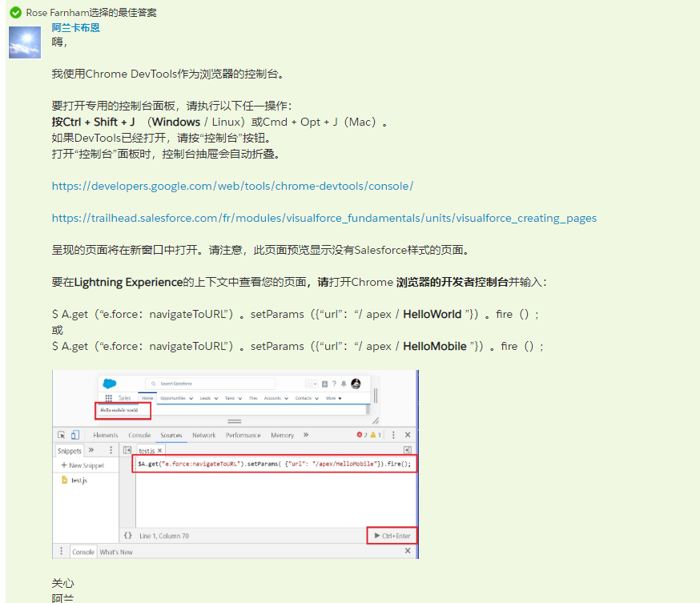
Task: Open the Salesforce App Launcher grid
Action: click(x=109, y=398)
